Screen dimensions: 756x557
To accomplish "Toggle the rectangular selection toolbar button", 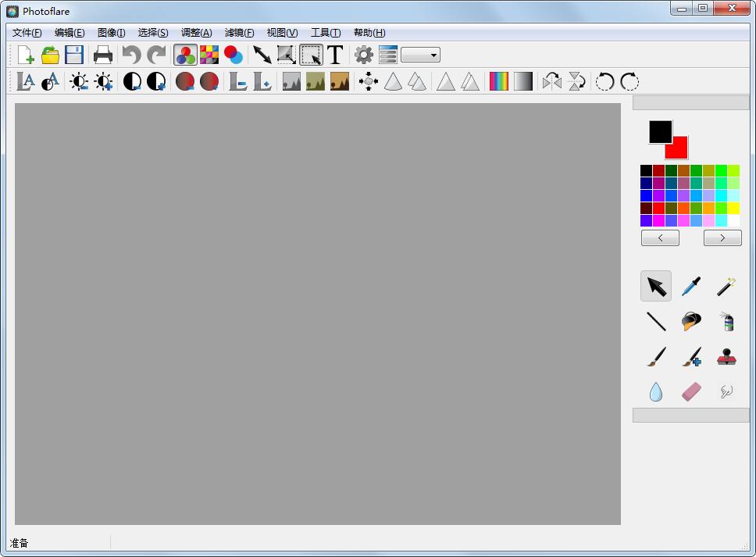I will pos(311,55).
